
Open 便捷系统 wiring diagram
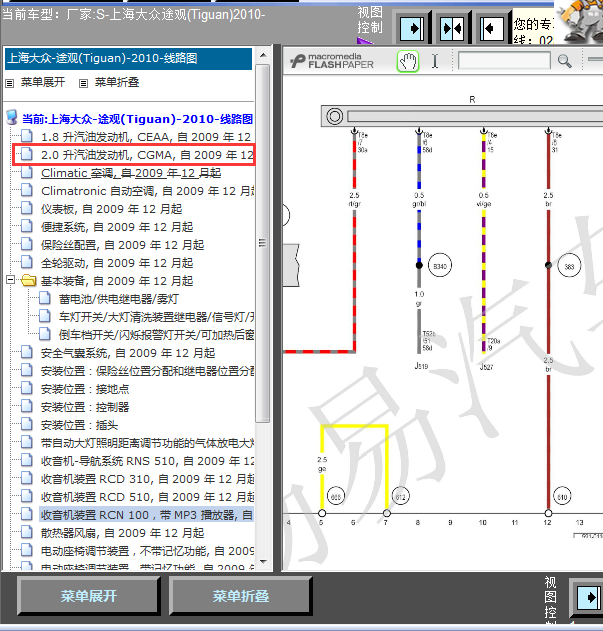pyautogui.click(x=117, y=227)
